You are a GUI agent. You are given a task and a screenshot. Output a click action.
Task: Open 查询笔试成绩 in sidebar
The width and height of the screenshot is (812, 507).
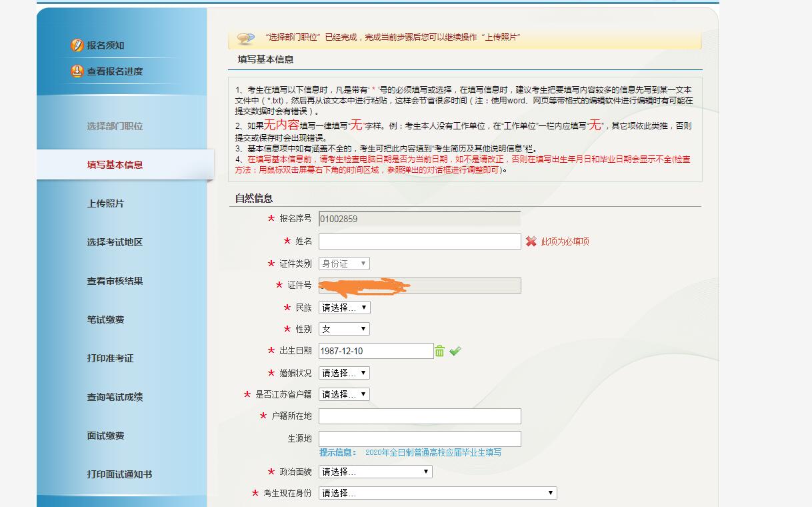pos(115,397)
